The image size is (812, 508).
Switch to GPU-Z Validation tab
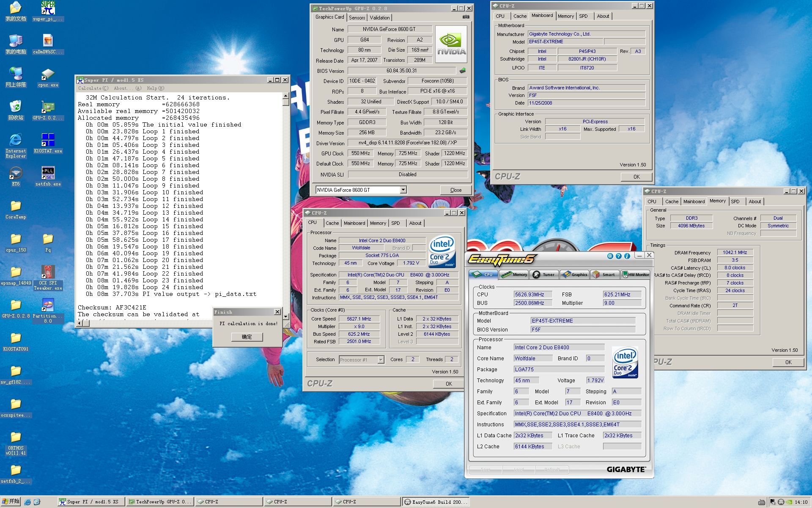click(x=380, y=17)
